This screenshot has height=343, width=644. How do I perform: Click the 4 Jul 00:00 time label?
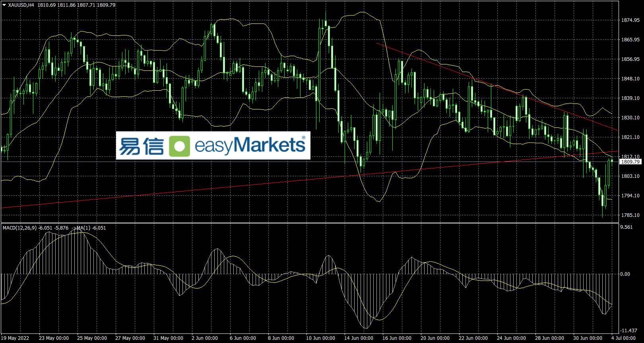(623, 338)
